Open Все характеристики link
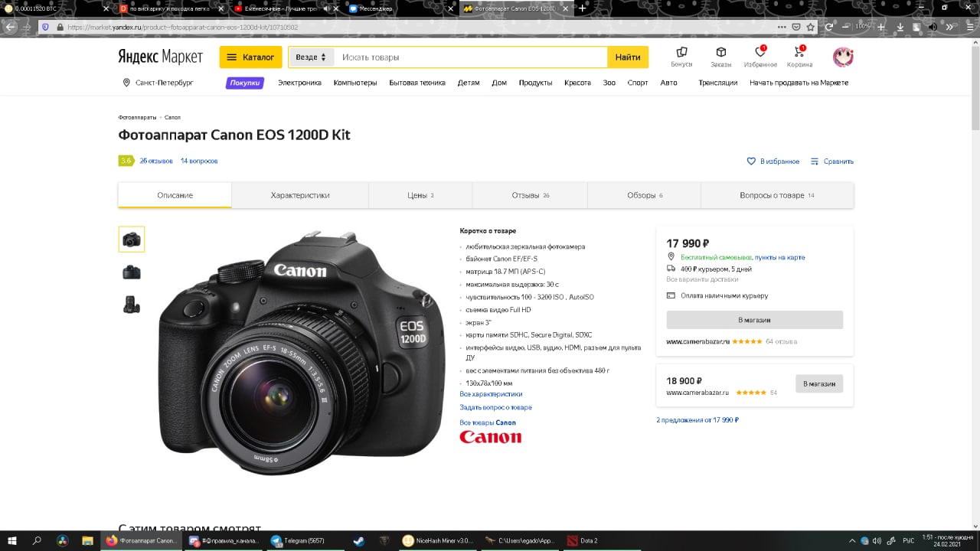The image size is (980, 551). click(x=491, y=394)
